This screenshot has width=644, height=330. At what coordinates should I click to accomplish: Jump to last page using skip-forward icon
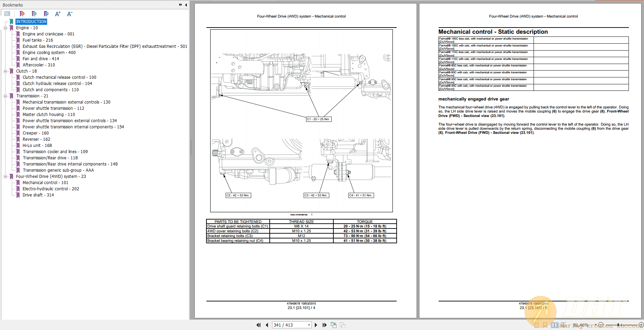[x=324, y=325]
